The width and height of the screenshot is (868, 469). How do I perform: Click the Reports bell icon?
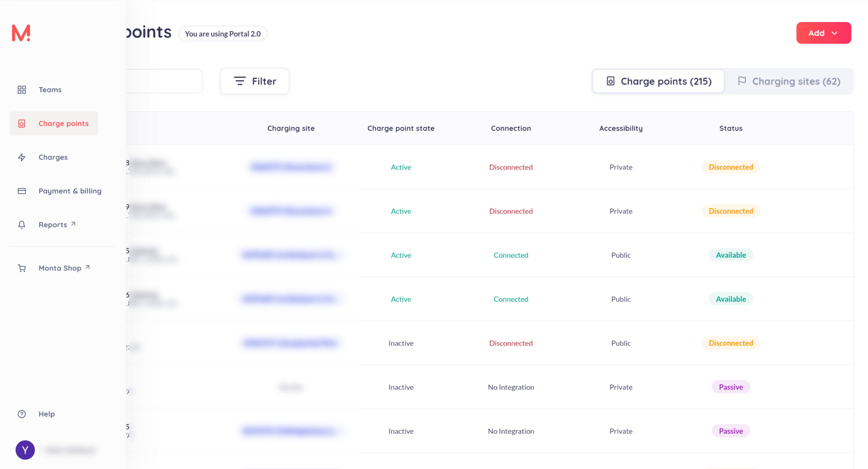[22, 225]
